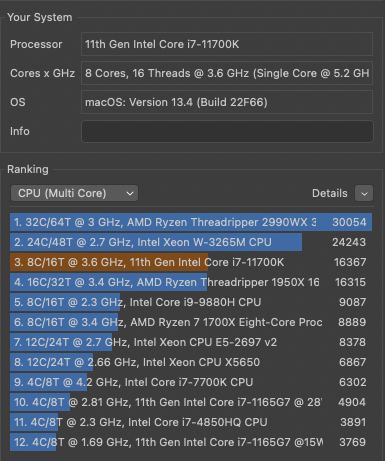Open the CPU (Multi Core) ranking dropdown
This screenshot has width=385, height=461.
74,193
